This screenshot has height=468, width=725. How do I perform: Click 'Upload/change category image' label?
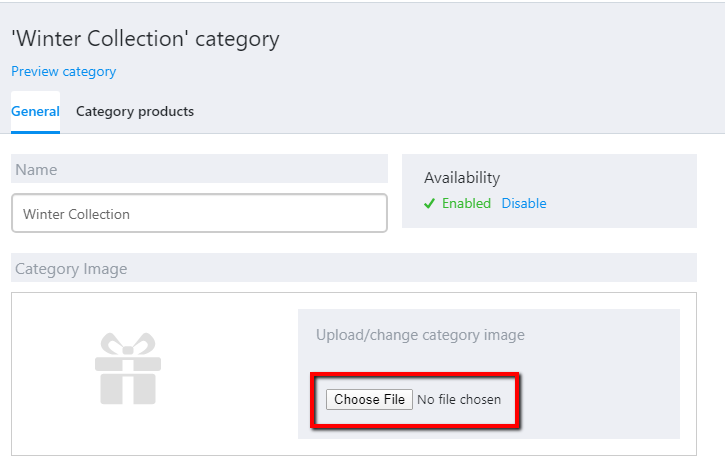click(420, 335)
